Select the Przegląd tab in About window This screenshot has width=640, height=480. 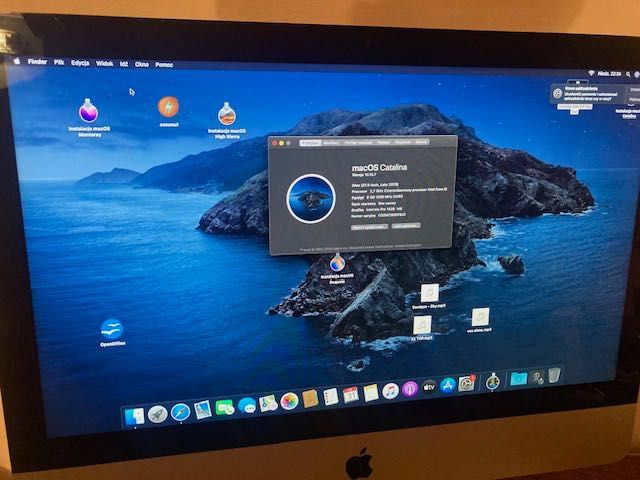310,143
